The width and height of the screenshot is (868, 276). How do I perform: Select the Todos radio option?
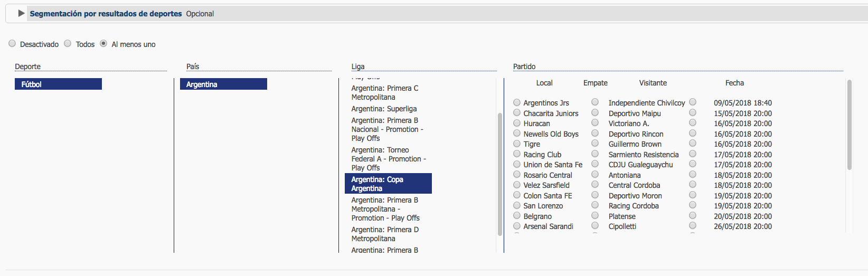(68, 44)
